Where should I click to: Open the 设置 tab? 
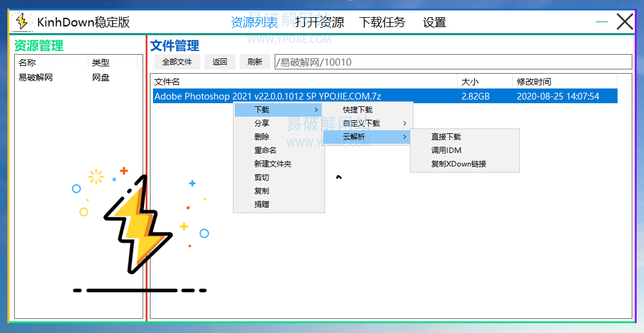point(434,22)
